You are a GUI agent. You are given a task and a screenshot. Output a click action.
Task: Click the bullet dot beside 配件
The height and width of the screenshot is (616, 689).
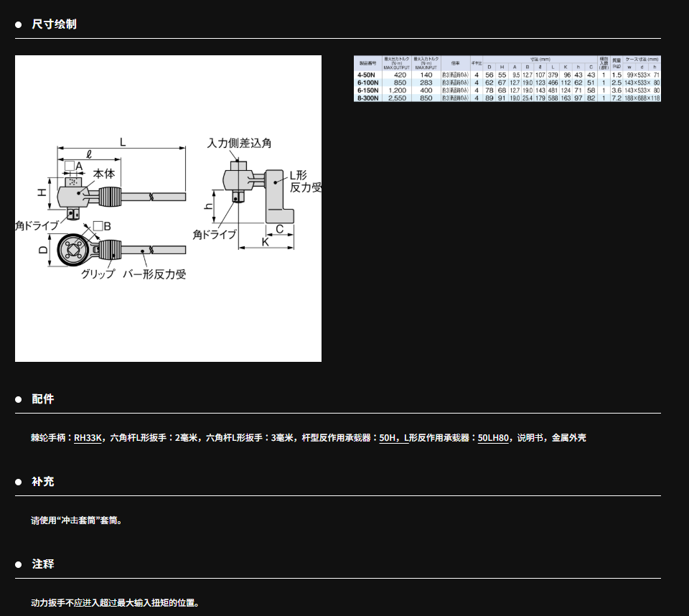(19, 400)
